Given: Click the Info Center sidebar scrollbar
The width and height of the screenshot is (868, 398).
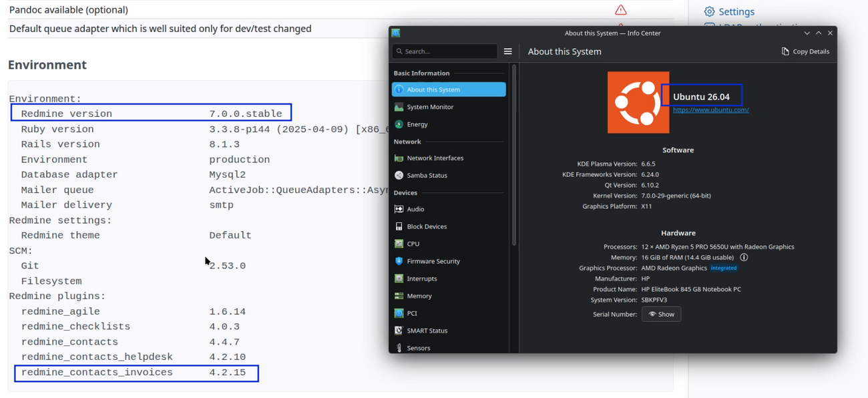Looking at the screenshot, I should [513, 155].
